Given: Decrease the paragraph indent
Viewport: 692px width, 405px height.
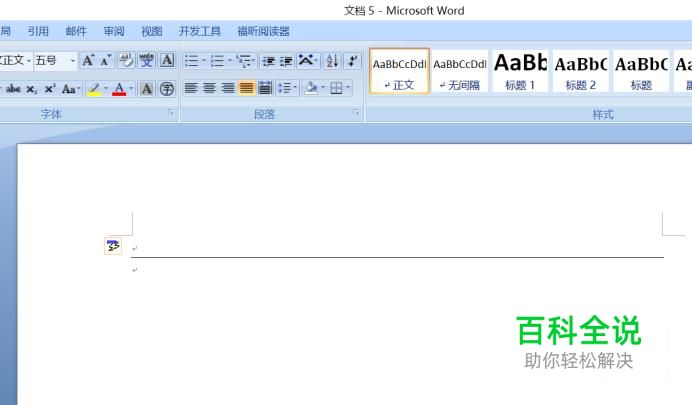Looking at the screenshot, I should [x=268, y=61].
